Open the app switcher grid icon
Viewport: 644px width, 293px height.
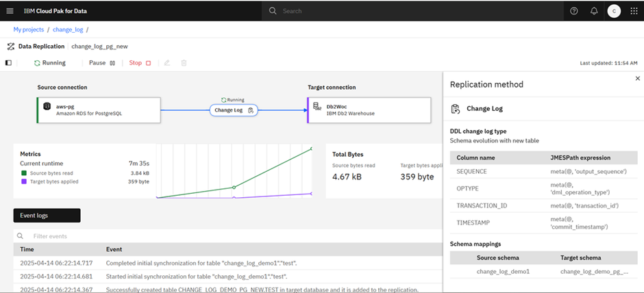click(x=634, y=11)
